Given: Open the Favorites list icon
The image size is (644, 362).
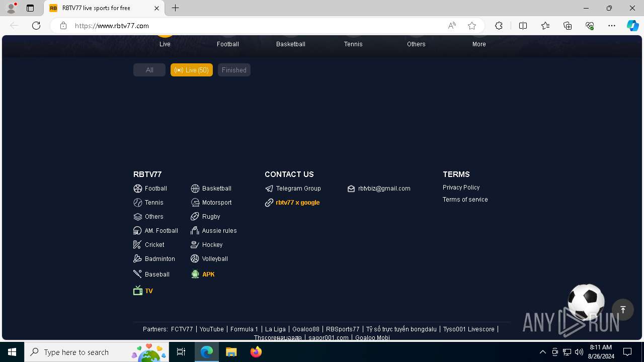Looking at the screenshot, I should tap(545, 26).
